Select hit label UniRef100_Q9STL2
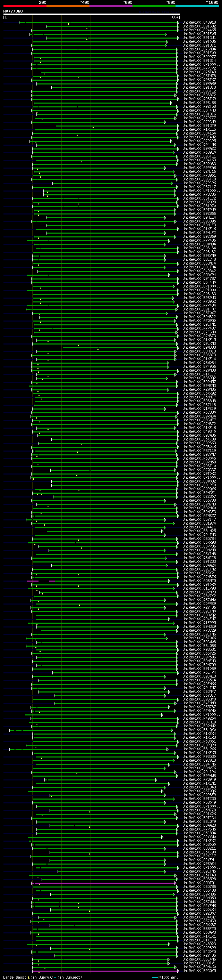The image size is (222, 980). (x=199, y=91)
